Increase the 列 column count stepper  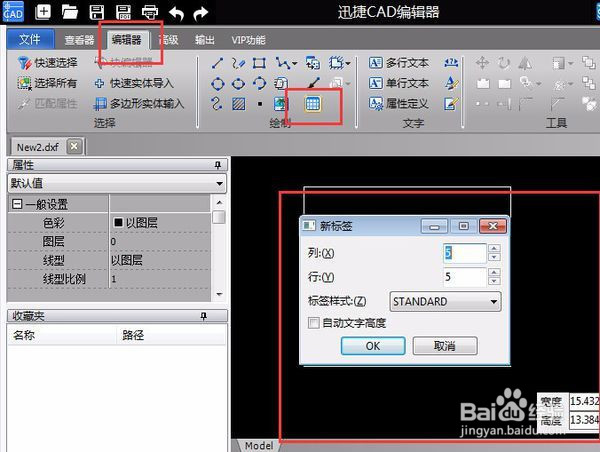(494, 248)
